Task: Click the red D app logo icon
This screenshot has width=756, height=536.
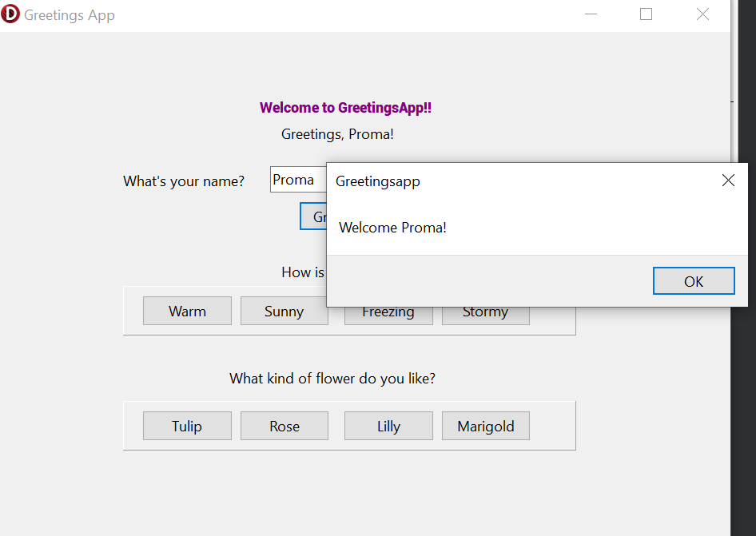Action: click(10, 14)
